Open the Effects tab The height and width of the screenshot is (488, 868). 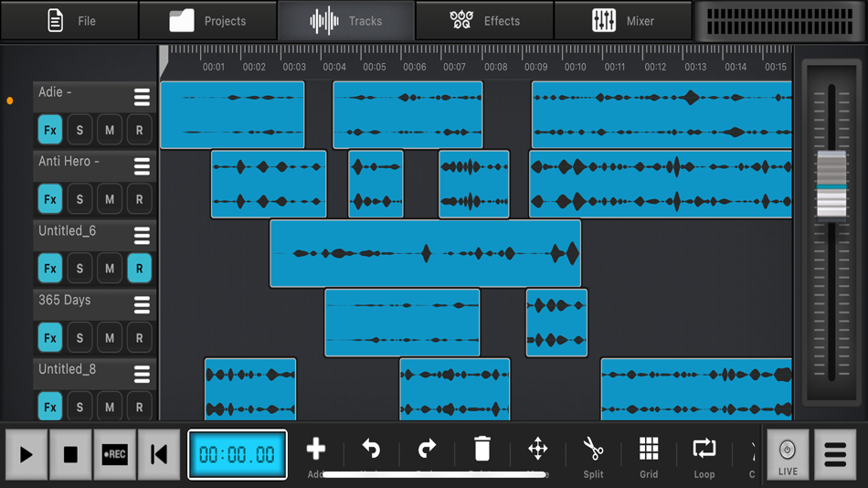coord(484,20)
